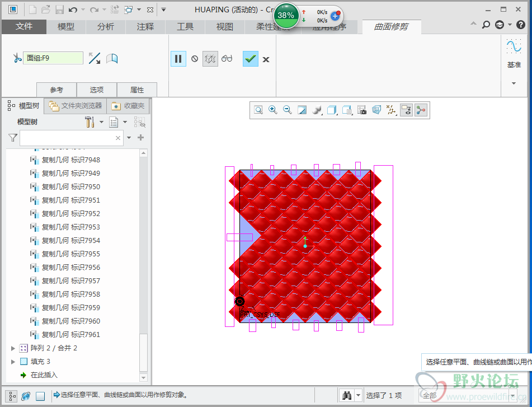
Task: Toggle navigator pane display in the status bar
Action: click(x=12, y=396)
